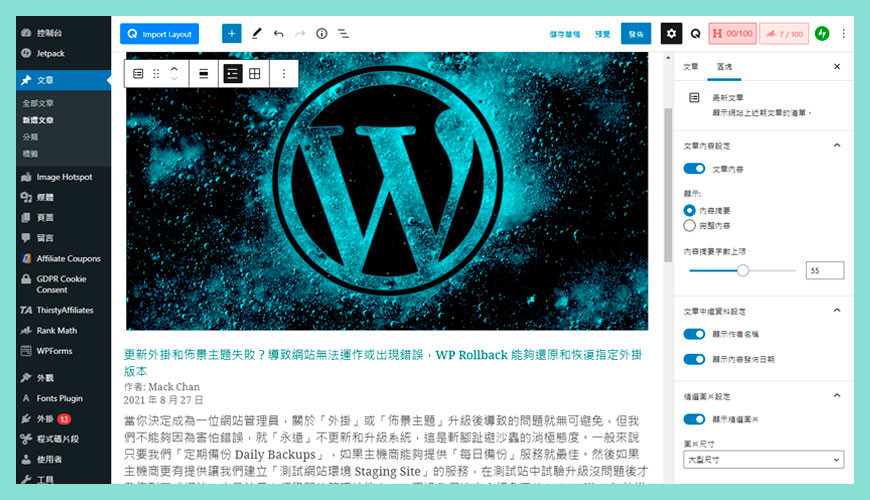Select list view layout in block toolbar
The height and width of the screenshot is (500, 870).
[232, 73]
